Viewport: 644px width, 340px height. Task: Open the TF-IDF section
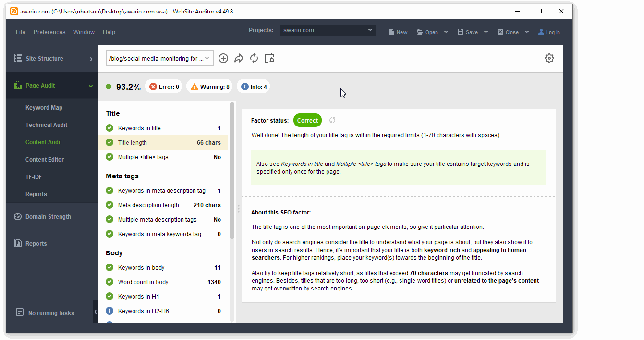coord(34,177)
